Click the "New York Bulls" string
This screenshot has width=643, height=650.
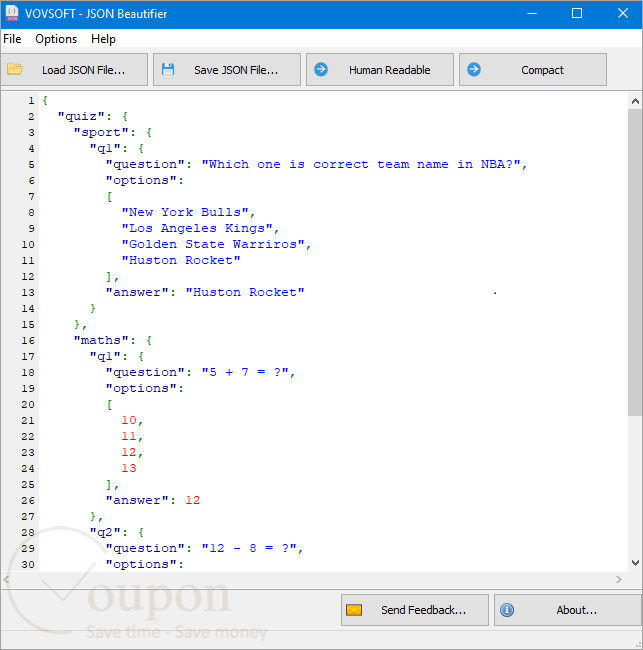coord(185,213)
